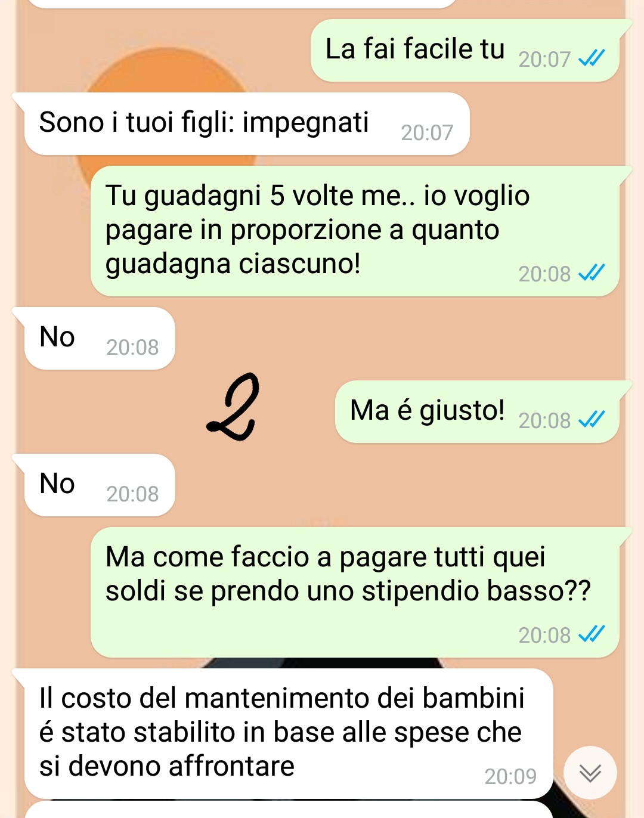The width and height of the screenshot is (644, 818).
Task: Tap the partially visible bubble at bottom
Action: pos(289,810)
